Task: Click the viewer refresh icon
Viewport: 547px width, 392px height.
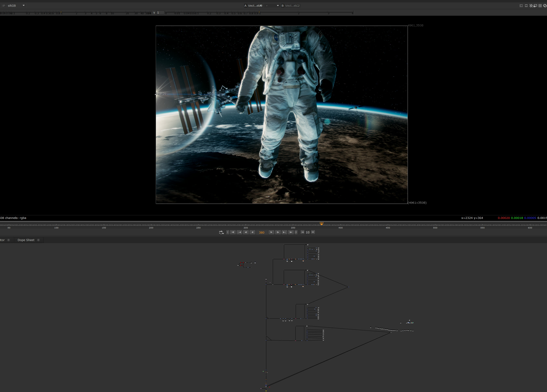Action: point(545,5)
